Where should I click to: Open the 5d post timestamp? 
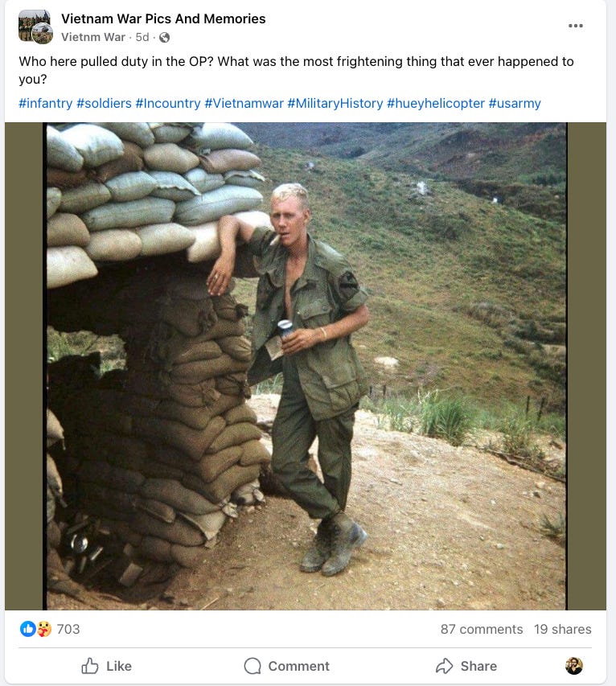point(142,37)
